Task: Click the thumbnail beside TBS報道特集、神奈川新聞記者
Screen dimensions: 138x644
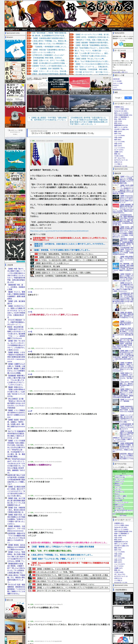Action: 32,270
